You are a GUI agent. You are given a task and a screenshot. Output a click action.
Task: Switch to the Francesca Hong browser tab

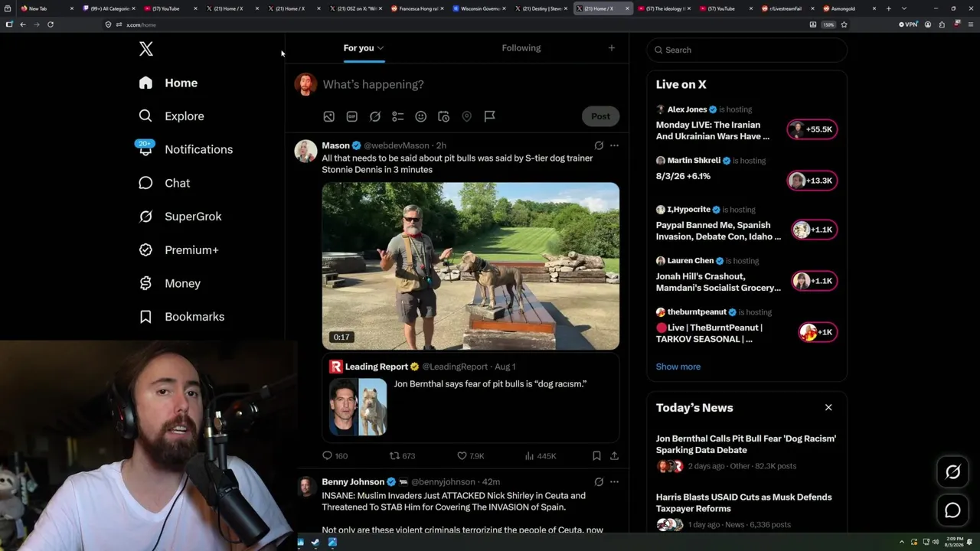tap(419, 8)
